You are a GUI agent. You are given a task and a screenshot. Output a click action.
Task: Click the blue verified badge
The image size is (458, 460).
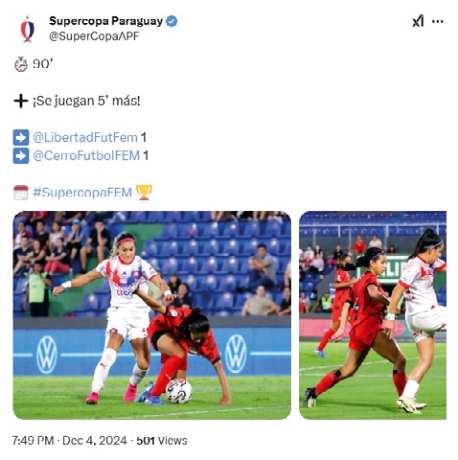(x=171, y=21)
